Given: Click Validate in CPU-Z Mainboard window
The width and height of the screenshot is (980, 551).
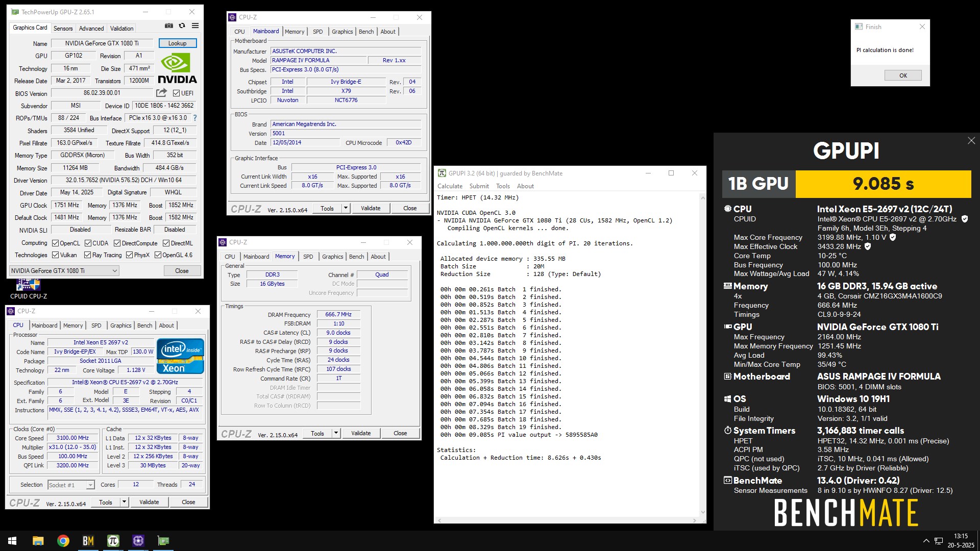Looking at the screenshot, I should tap(371, 208).
